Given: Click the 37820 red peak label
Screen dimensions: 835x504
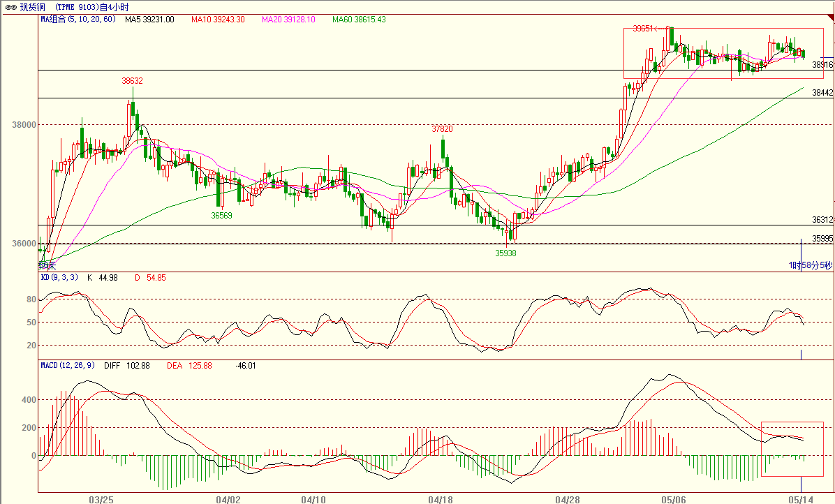Looking at the screenshot, I should [x=442, y=129].
